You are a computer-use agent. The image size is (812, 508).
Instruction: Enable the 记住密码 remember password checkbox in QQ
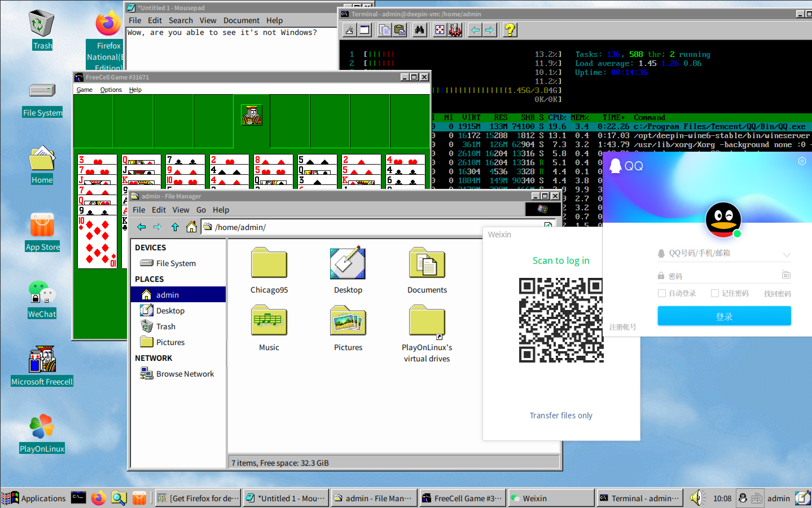[x=715, y=293]
